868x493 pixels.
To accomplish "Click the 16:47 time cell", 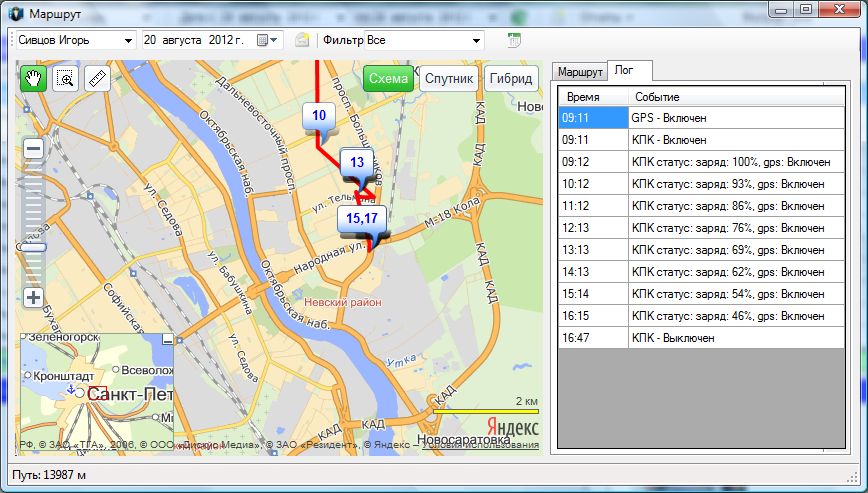I will [593, 338].
